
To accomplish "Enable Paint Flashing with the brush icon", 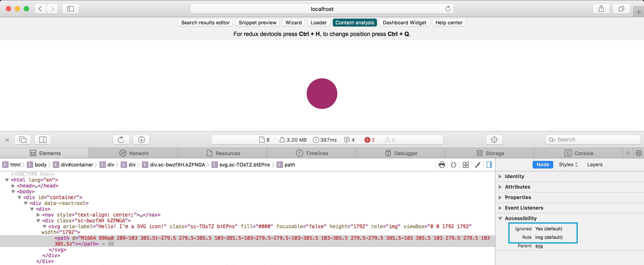I will pos(478,165).
